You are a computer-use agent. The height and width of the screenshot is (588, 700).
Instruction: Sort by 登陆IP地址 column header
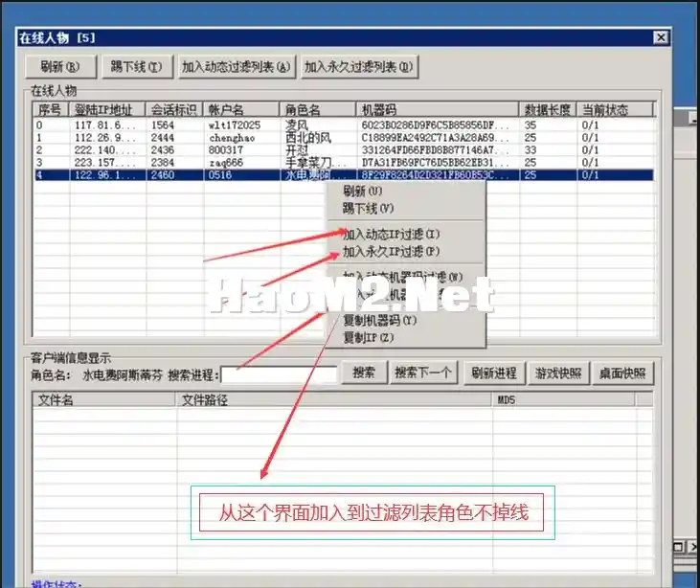click(x=107, y=109)
